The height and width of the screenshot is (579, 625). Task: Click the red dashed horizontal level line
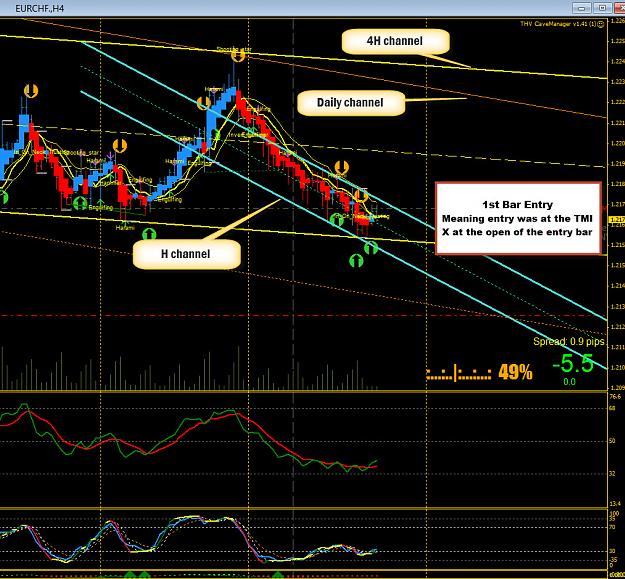pyautogui.click(x=303, y=316)
